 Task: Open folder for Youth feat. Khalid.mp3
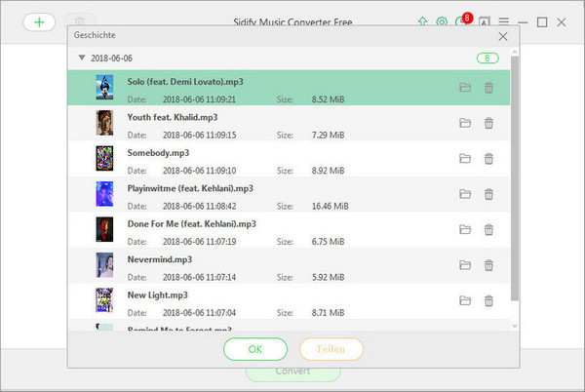tap(465, 123)
